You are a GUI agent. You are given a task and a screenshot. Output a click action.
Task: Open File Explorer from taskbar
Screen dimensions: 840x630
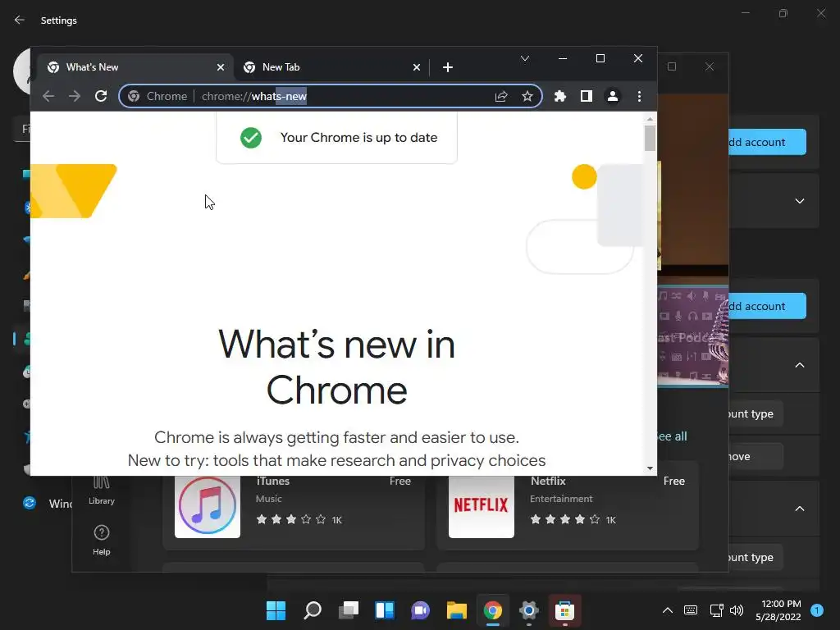pyautogui.click(x=457, y=610)
